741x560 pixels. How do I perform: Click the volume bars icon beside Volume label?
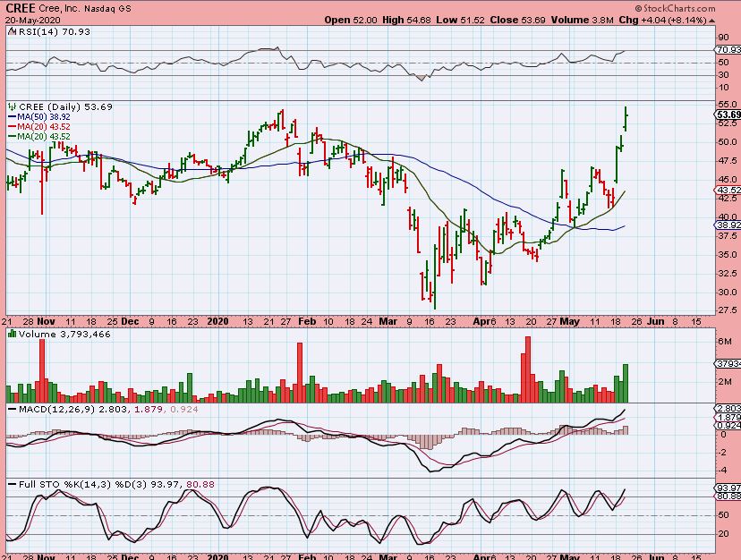point(13,334)
